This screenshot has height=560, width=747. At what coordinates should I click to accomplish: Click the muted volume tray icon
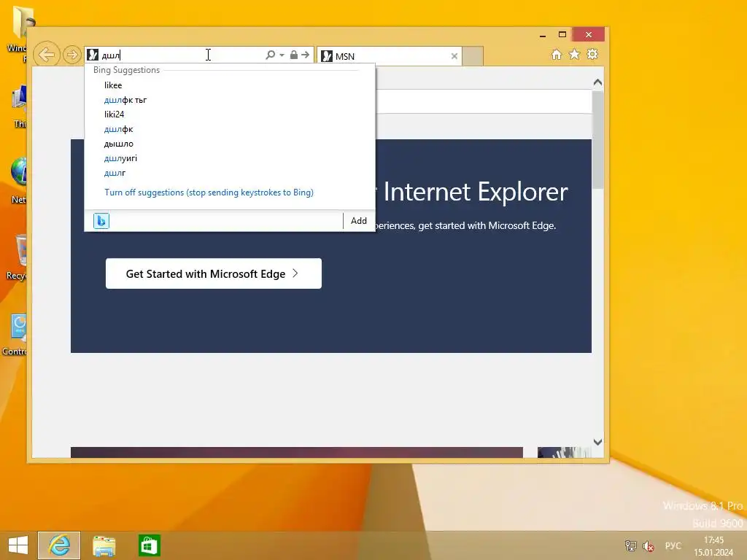[649, 545]
